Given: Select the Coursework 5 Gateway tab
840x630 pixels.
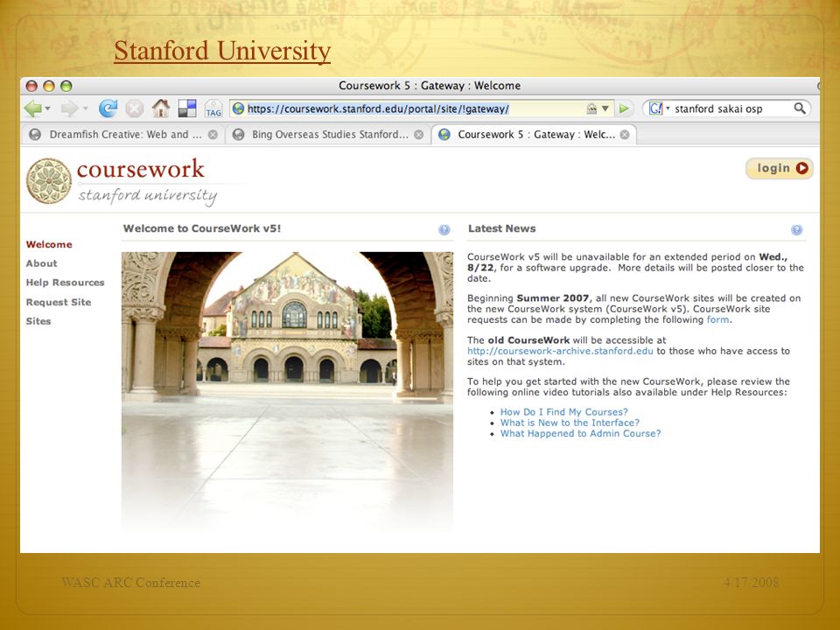Looking at the screenshot, I should (534, 135).
